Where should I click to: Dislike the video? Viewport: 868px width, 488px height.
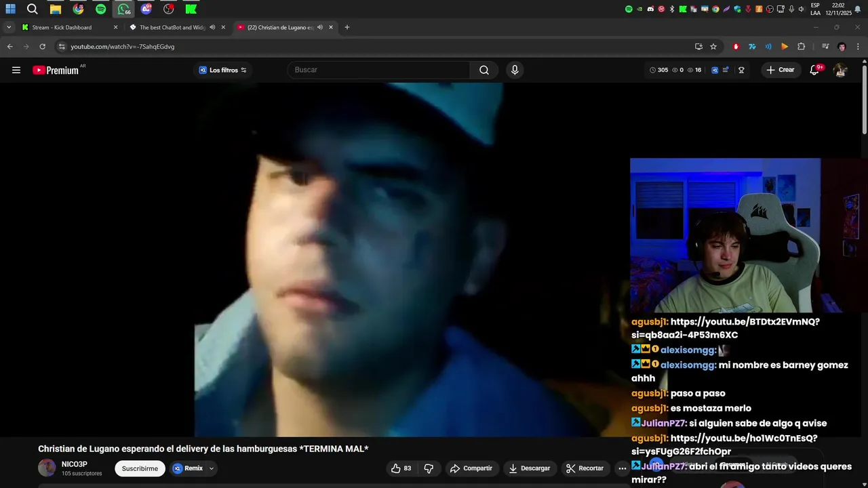tap(429, 468)
